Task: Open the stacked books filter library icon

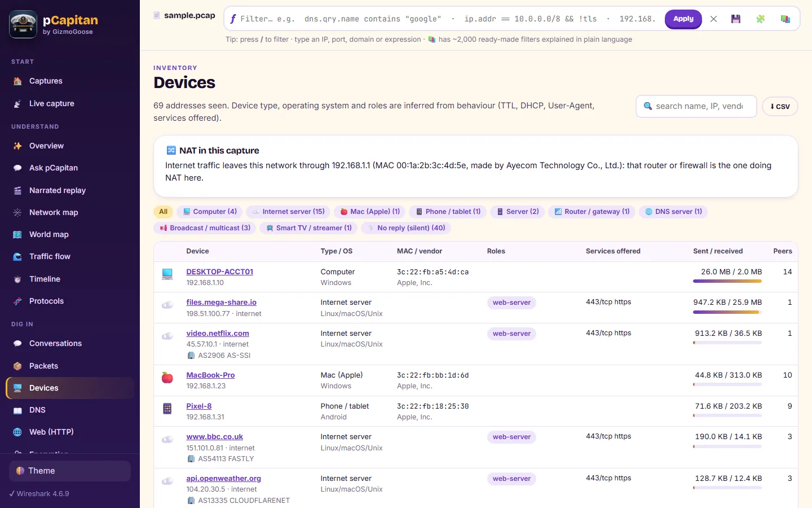Action: click(x=785, y=19)
